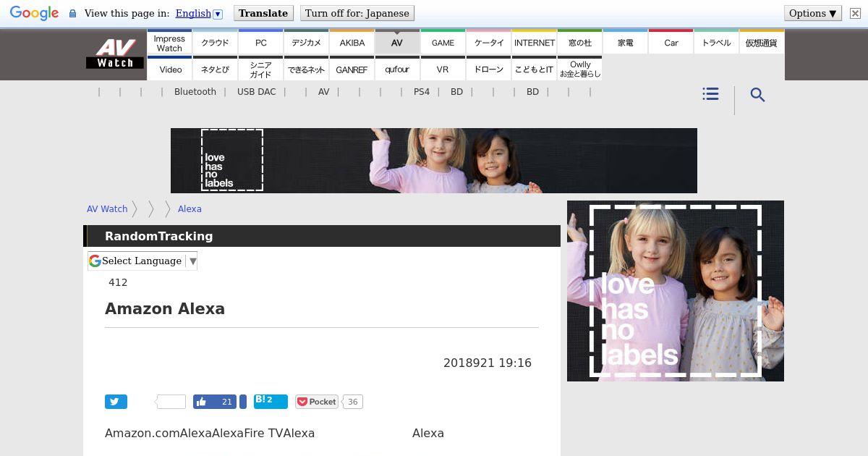Open site search magnifier icon
The width and height of the screenshot is (868, 456).
pos(757,95)
